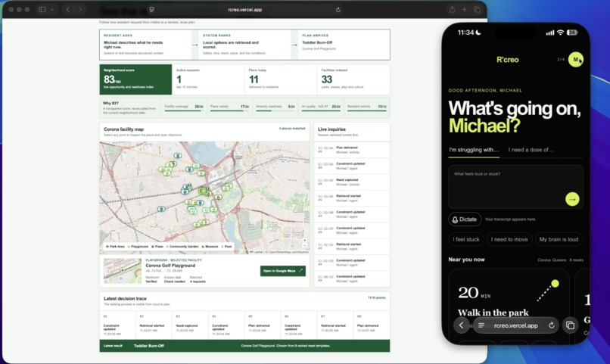The height and width of the screenshot is (364, 610).
Task: Click the Latest result Toddler Burn-Off bar
Action: click(244, 346)
